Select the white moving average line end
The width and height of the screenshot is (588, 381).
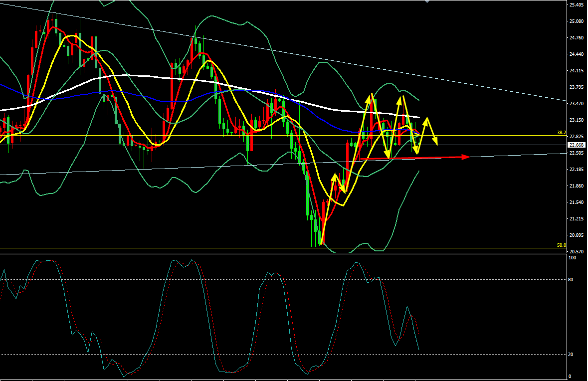(x=418, y=117)
